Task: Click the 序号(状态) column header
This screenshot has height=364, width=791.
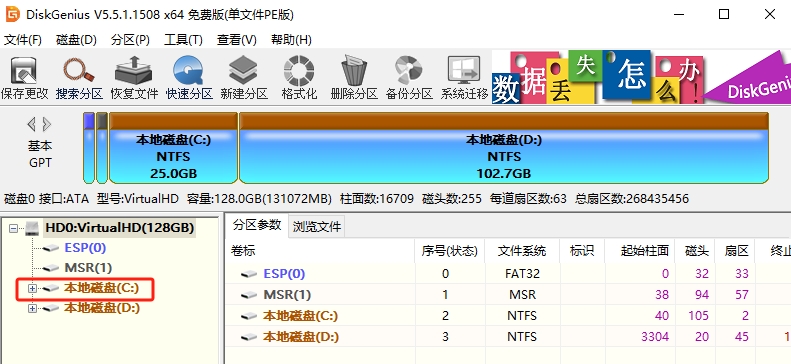Action: 449,251
